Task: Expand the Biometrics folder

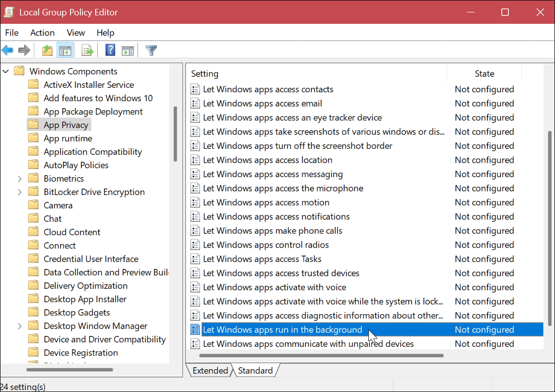Action: point(20,179)
